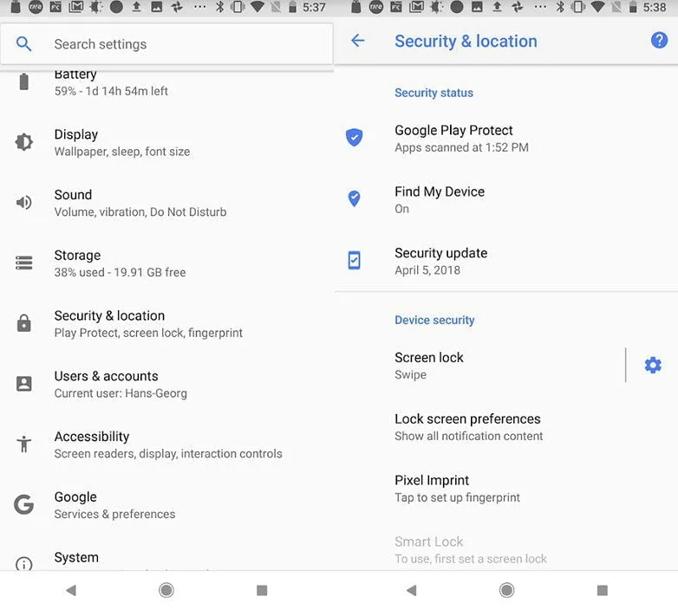
Task: Tap the Recents square button on right screen
Action: pyautogui.click(x=603, y=590)
